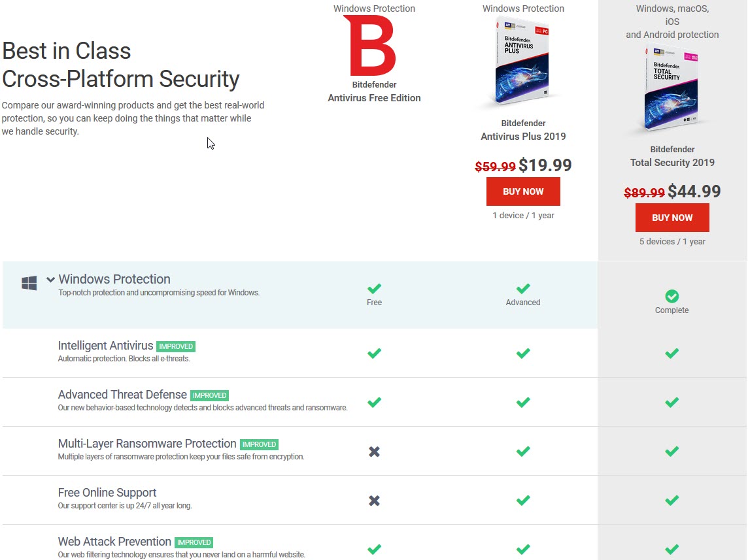Image resolution: width=748 pixels, height=560 pixels.
Task: Click the Total Security 2019 box image
Action: (x=672, y=90)
